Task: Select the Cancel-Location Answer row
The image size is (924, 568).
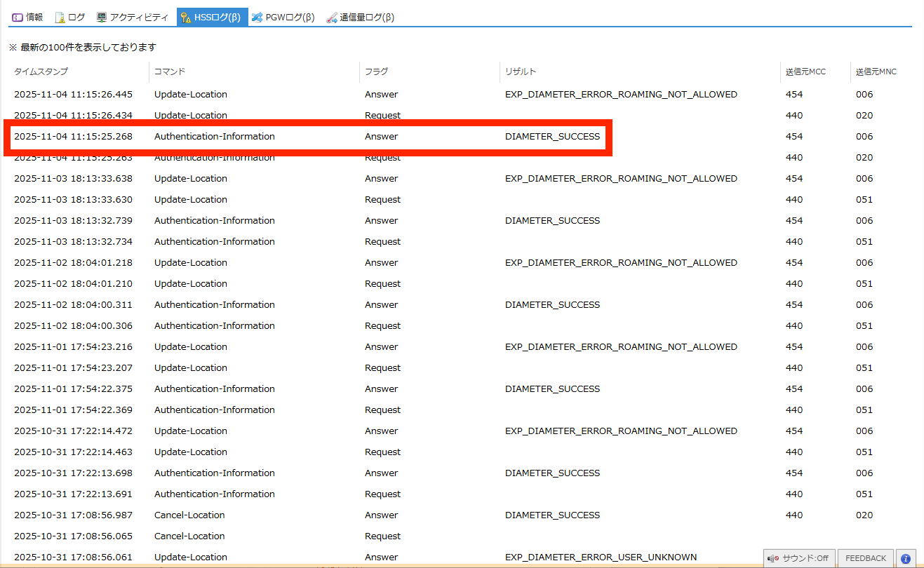Action: 309,515
